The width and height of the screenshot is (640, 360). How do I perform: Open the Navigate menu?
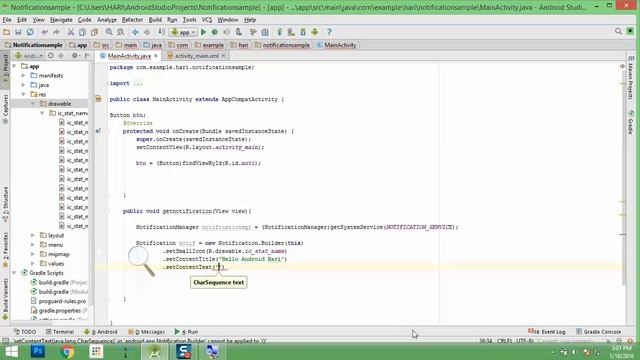61,20
